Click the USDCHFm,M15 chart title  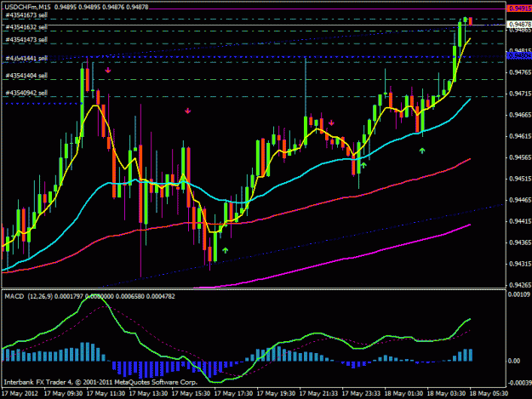pos(27,7)
